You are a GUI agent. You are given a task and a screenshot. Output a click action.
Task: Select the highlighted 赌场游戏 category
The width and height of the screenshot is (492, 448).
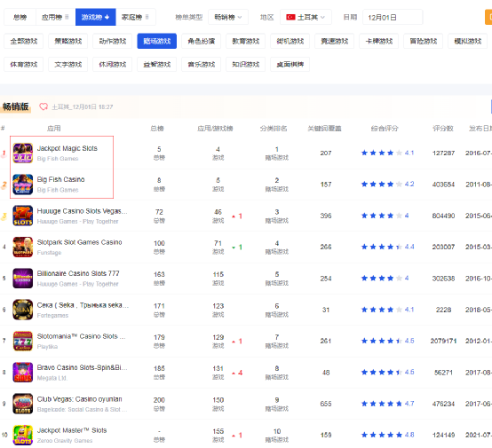point(157,41)
